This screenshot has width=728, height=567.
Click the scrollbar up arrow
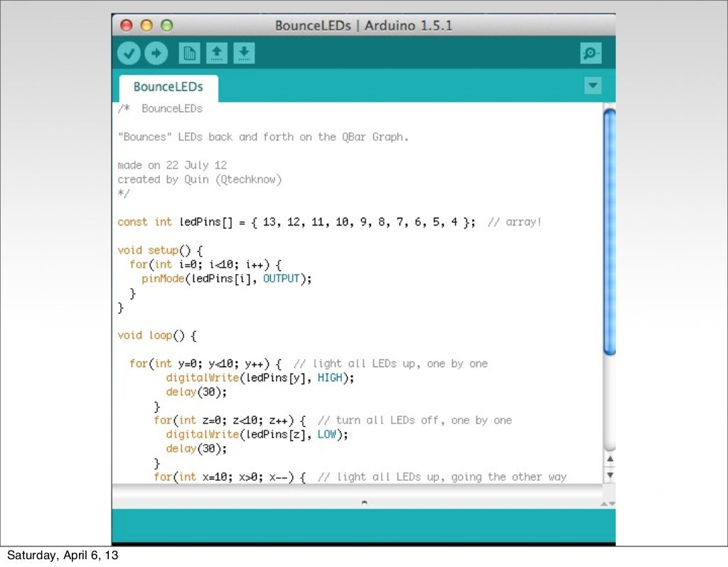click(610, 459)
